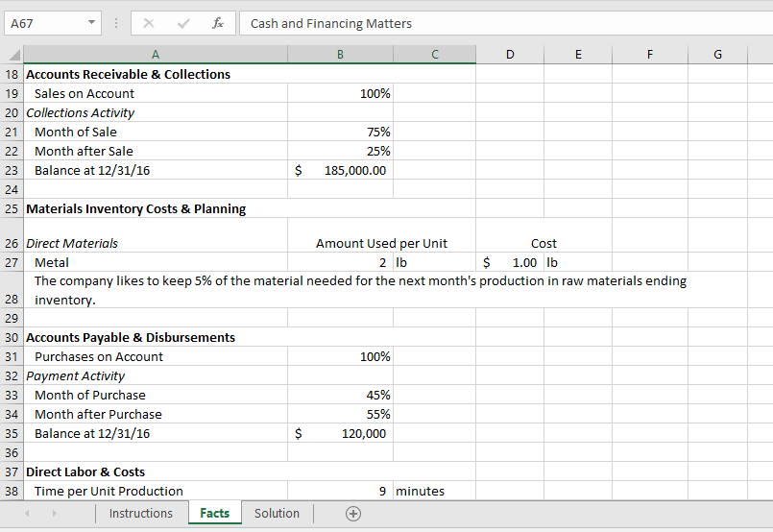Add a new sheet with plus icon

click(353, 514)
